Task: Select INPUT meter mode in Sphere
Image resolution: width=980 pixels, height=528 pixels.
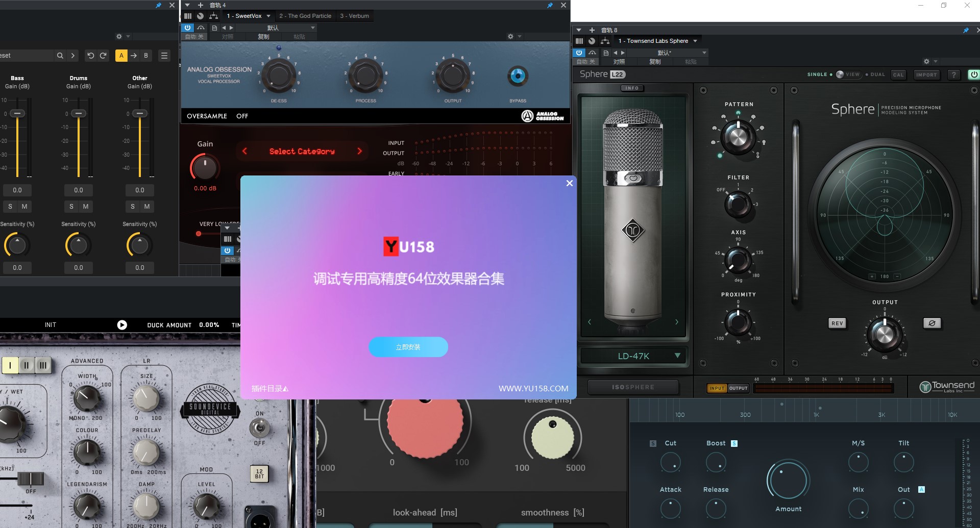Action: pos(717,388)
